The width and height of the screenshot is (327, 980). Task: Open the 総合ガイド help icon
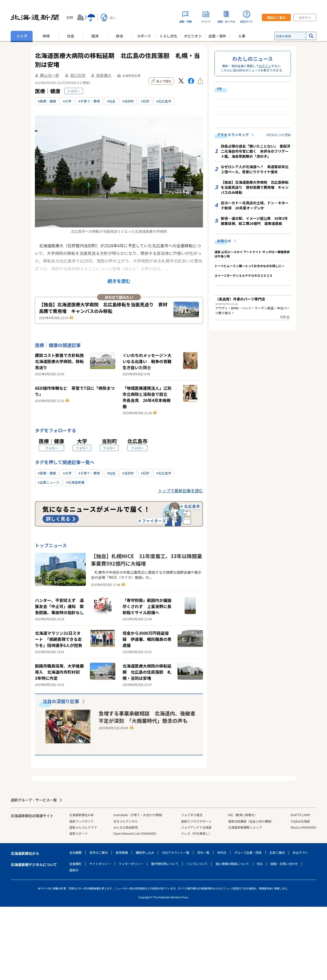pos(246,15)
